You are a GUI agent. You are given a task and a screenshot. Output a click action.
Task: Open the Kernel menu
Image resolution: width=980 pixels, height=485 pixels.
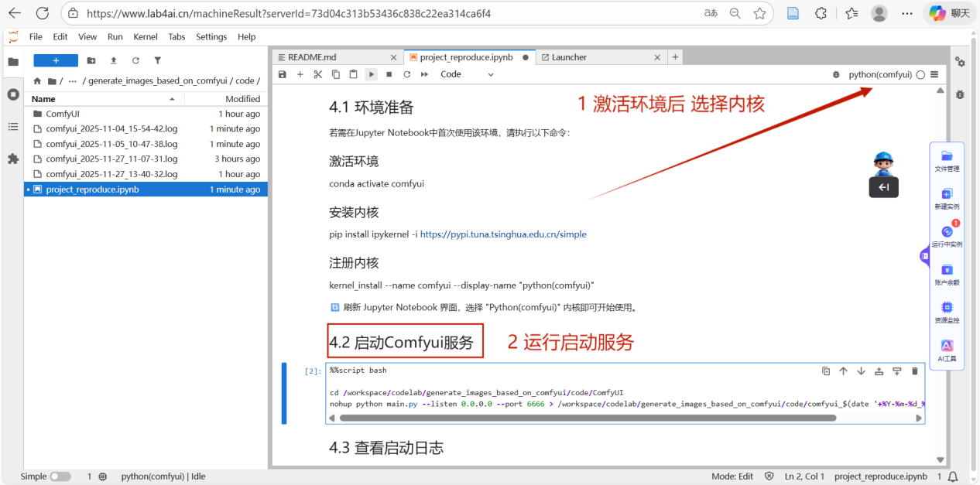pos(146,36)
